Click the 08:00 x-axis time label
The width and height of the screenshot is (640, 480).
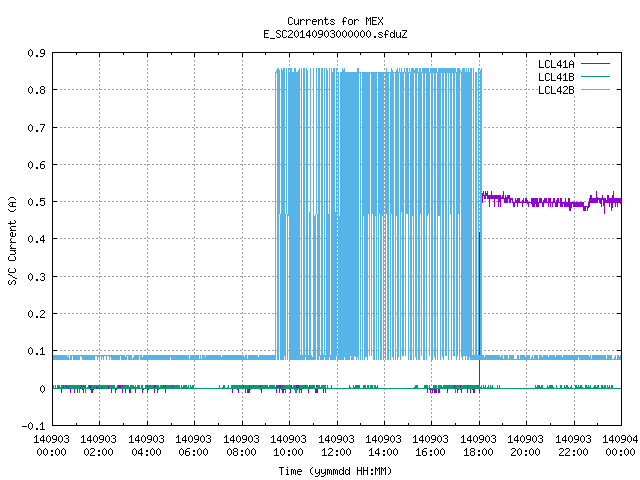point(241,452)
